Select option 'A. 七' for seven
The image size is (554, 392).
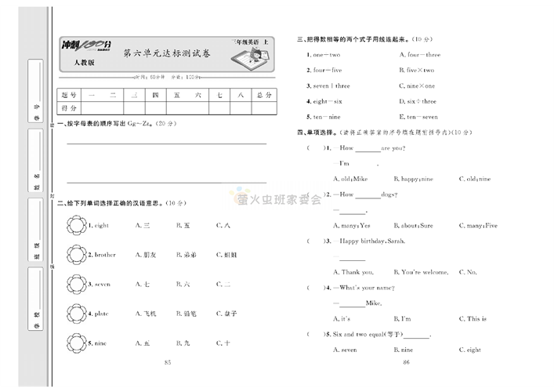(143, 284)
